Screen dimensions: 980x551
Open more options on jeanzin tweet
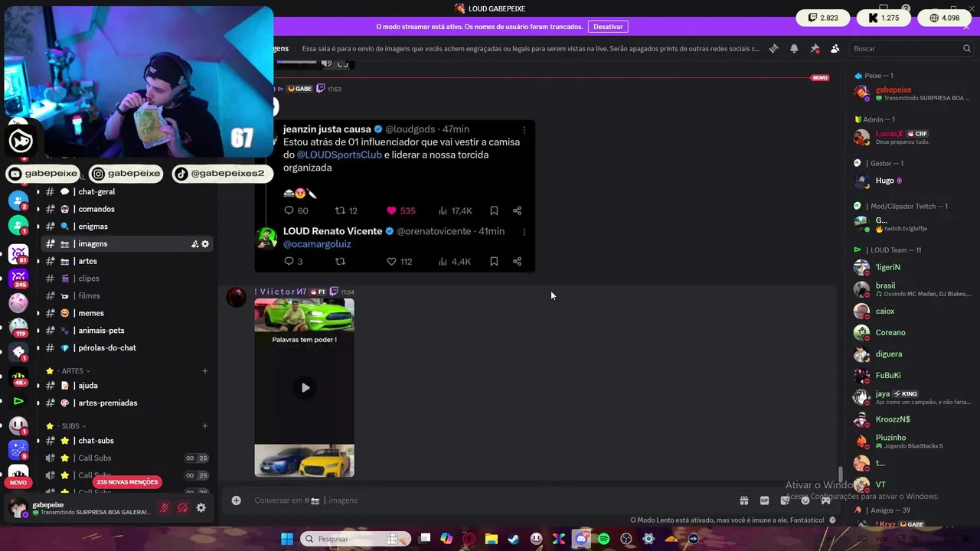coord(524,129)
